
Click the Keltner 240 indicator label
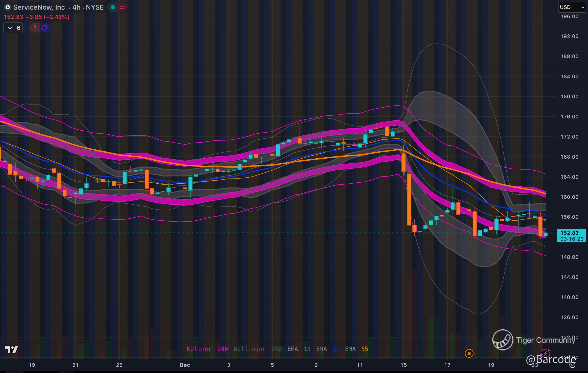click(x=207, y=349)
